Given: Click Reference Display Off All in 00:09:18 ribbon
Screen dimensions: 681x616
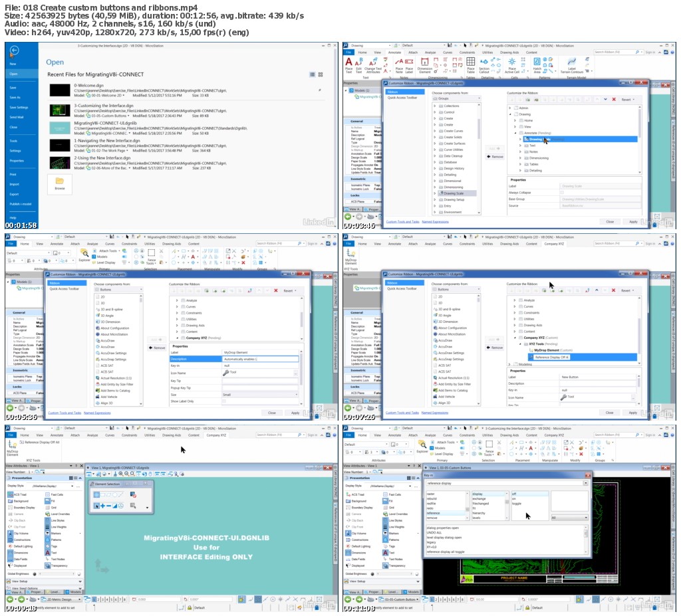Looking at the screenshot, I should pos(40,442).
